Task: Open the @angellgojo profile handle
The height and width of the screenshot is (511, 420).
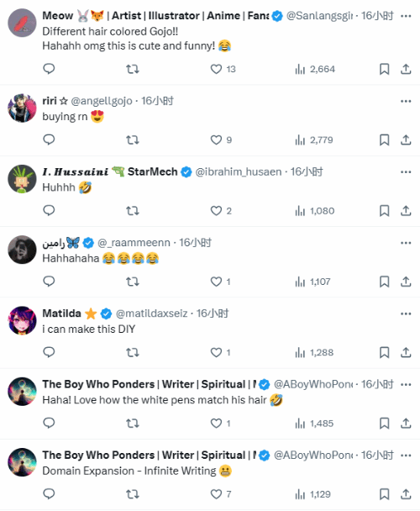Action: tap(102, 101)
